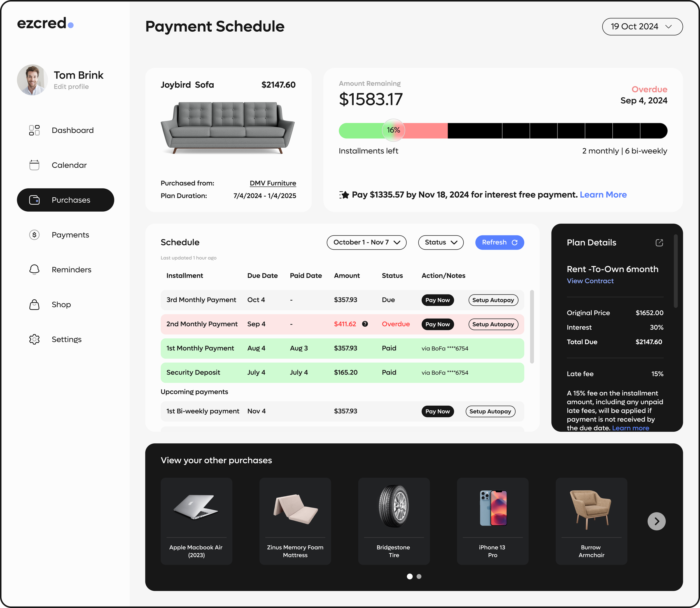The height and width of the screenshot is (608, 700).
Task: Pay Now for overdue 2nd Monthly Payment
Action: 437,324
